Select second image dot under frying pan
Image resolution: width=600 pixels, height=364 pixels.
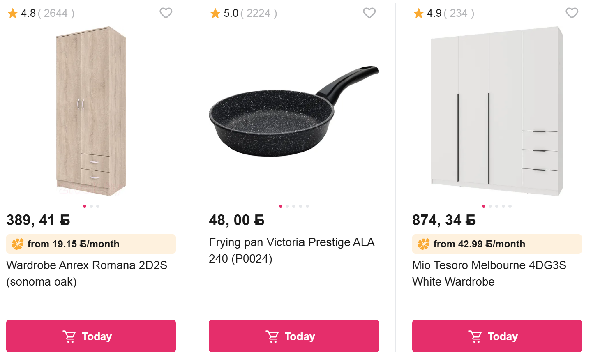click(287, 206)
